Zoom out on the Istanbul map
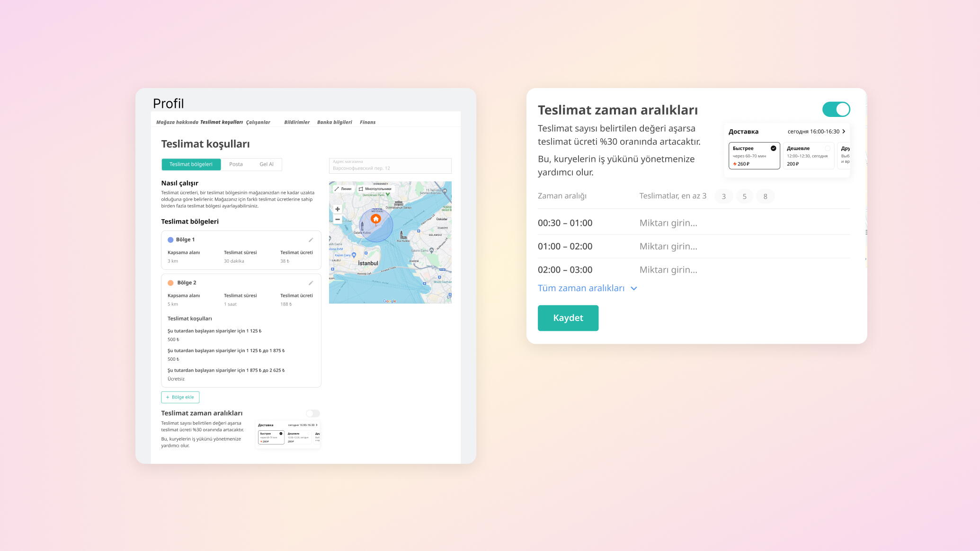Image resolution: width=980 pixels, height=551 pixels. [x=338, y=220]
